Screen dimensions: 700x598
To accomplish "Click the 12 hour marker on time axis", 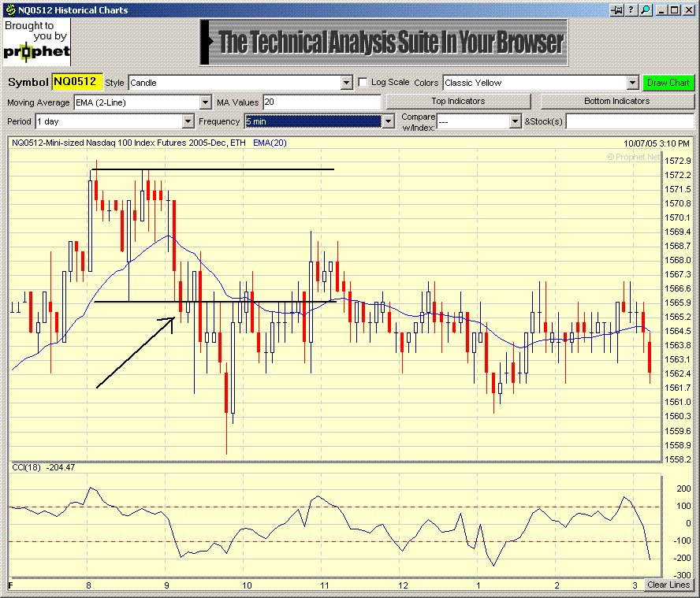I will [x=403, y=585].
